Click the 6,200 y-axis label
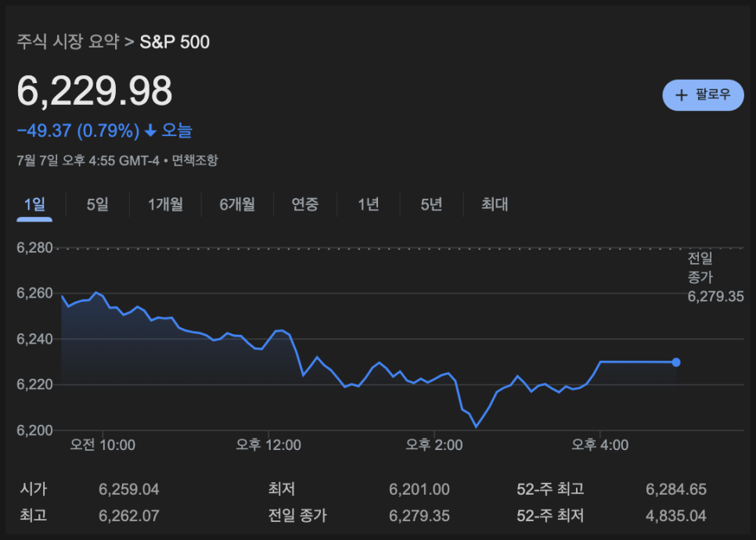 (x=34, y=430)
